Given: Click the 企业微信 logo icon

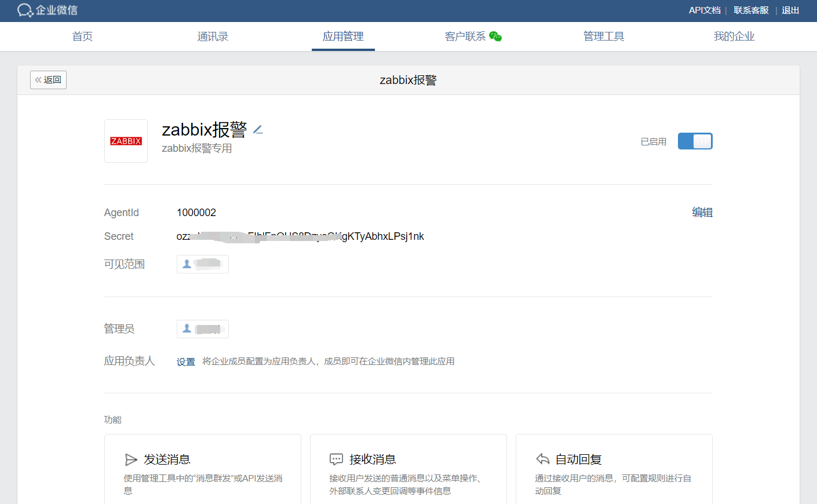Looking at the screenshot, I should (x=25, y=10).
